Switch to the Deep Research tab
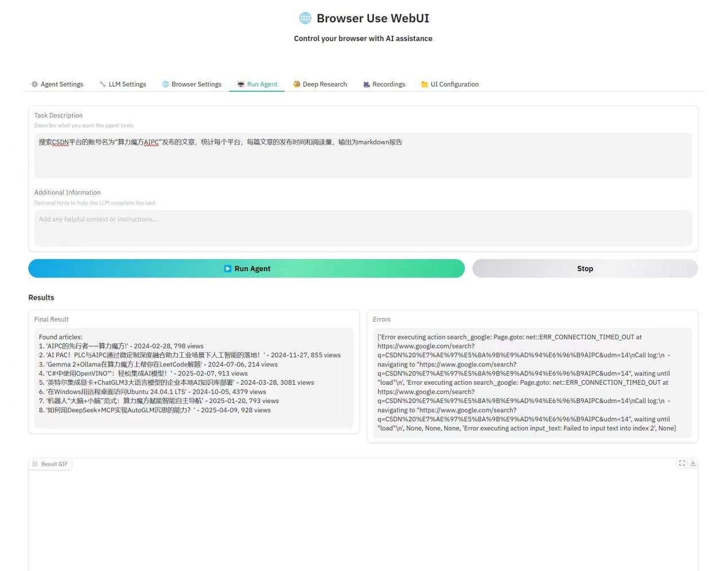This screenshot has width=728, height=571. click(x=320, y=84)
